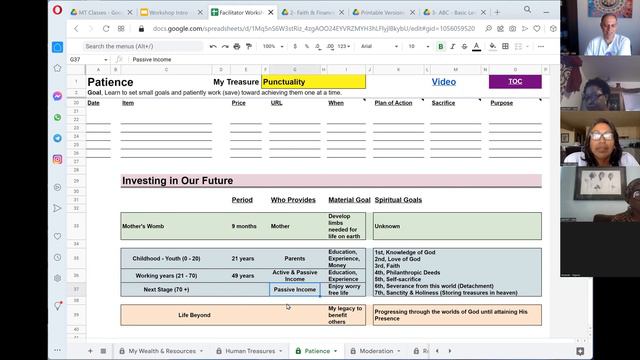This screenshot has width=640, height=360.
Task: Decrease decimal places
Action: (x=318, y=47)
